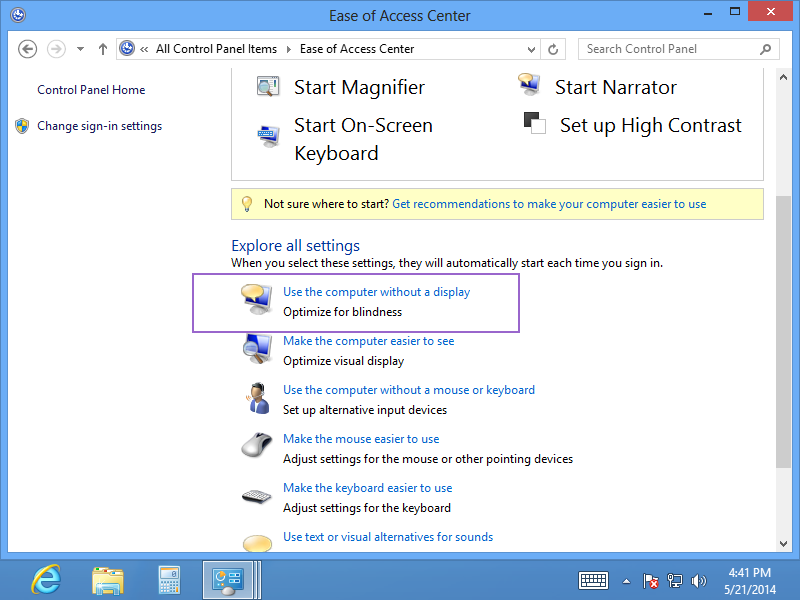Screen dimensions: 800x600
Task: Click Set up High Contrast
Action: tap(651, 126)
